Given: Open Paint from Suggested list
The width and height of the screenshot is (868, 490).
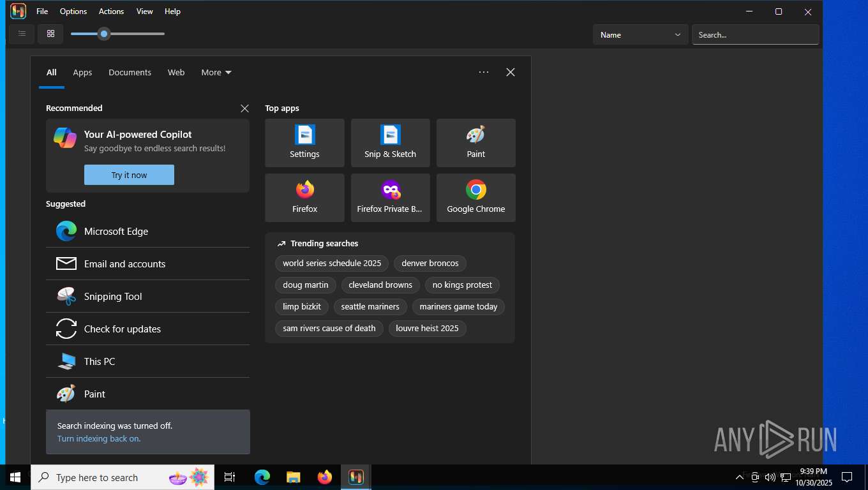Looking at the screenshot, I should [147, 394].
